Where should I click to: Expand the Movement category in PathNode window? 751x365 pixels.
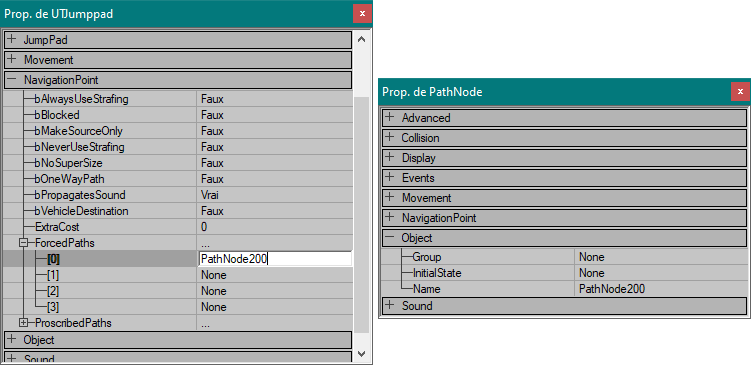[x=390, y=197]
